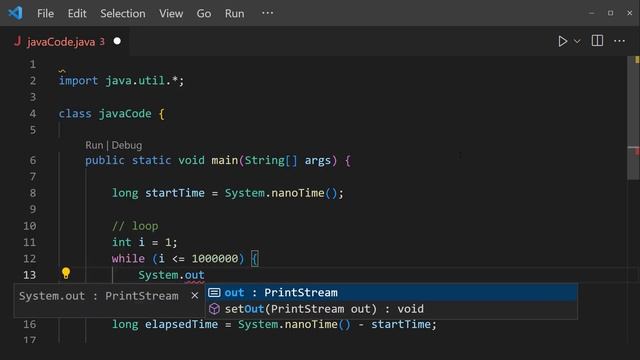Viewport: 640px width, 360px height.
Task: Click the red error marker in overview ruler
Action: [x=636, y=151]
